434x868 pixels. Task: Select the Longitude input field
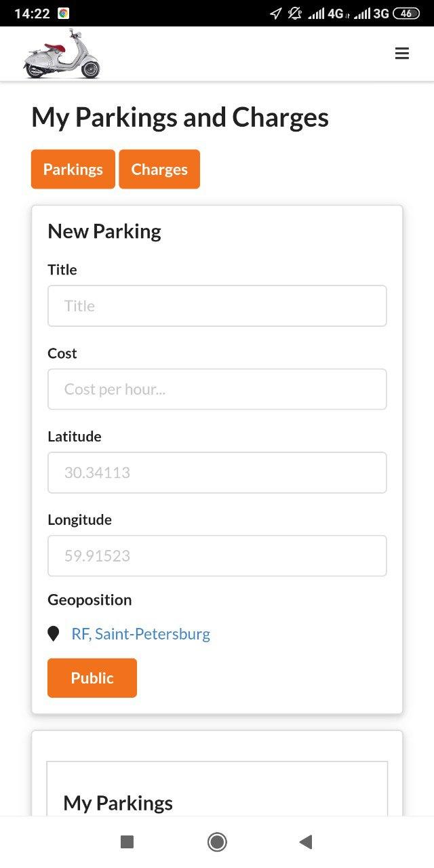click(217, 556)
